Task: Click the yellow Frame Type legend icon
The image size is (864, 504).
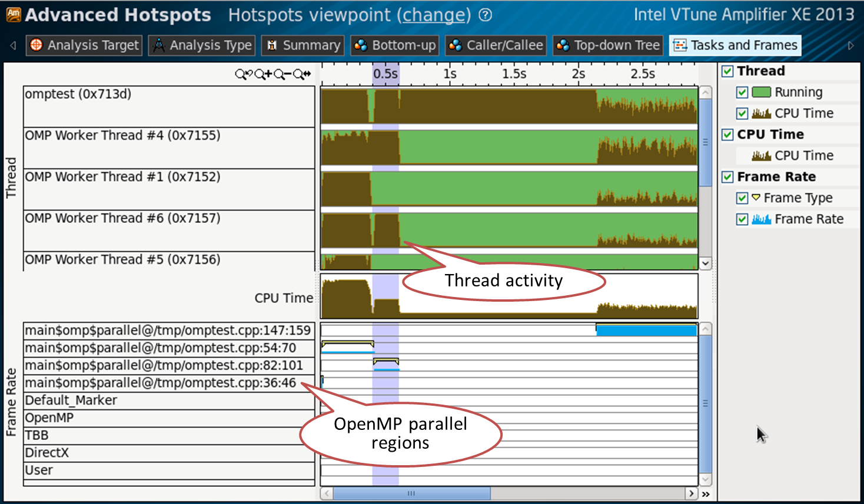Action: point(756,198)
